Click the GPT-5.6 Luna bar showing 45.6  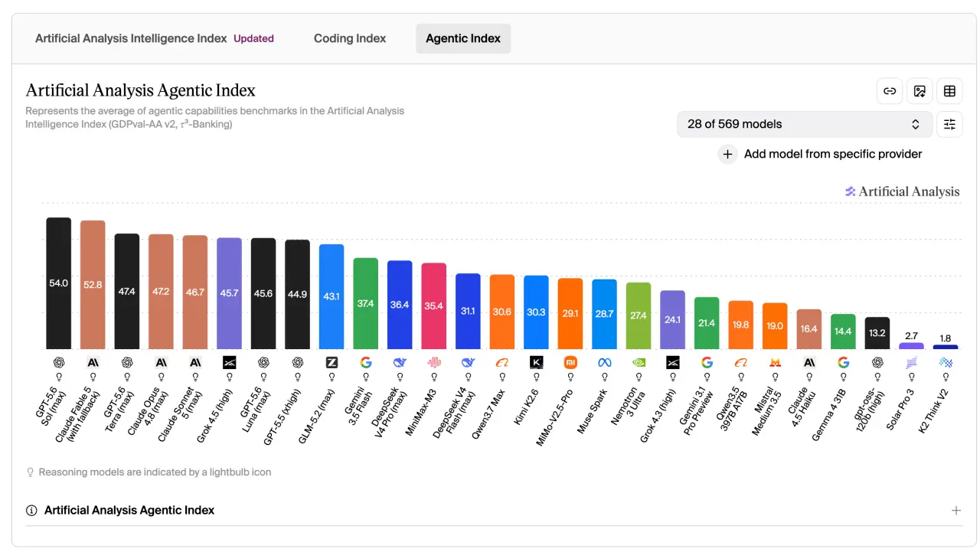click(263, 293)
